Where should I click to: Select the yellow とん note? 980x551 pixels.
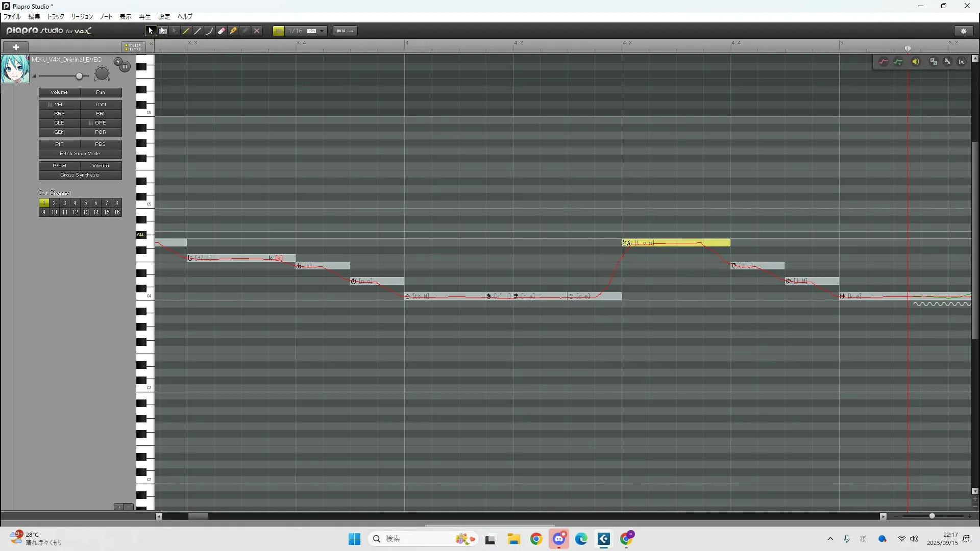pyautogui.click(x=675, y=243)
